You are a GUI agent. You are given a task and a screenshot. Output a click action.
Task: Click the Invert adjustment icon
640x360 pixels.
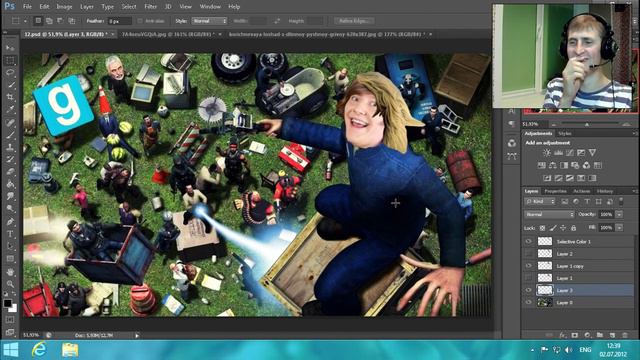(x=547, y=178)
